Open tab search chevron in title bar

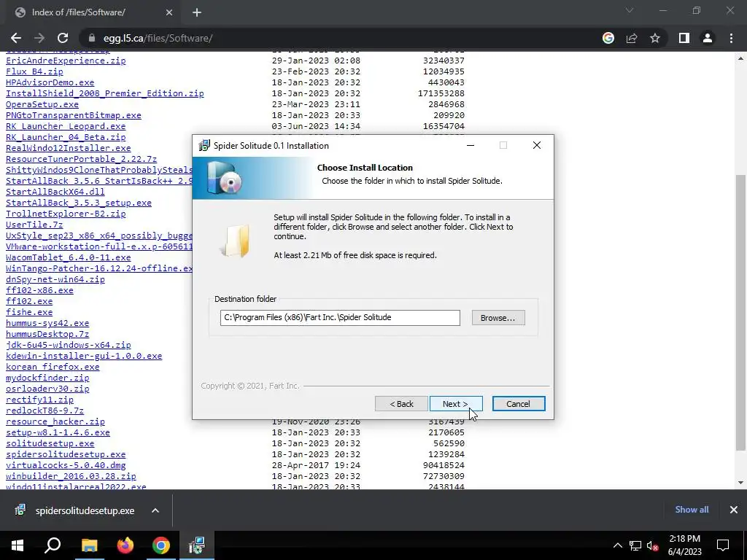point(630,10)
